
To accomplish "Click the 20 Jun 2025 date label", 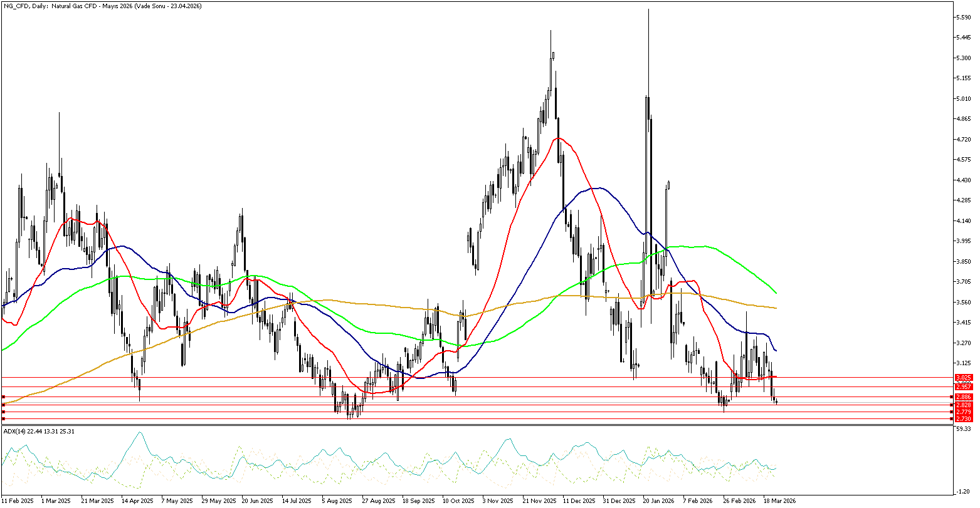I will tap(258, 501).
